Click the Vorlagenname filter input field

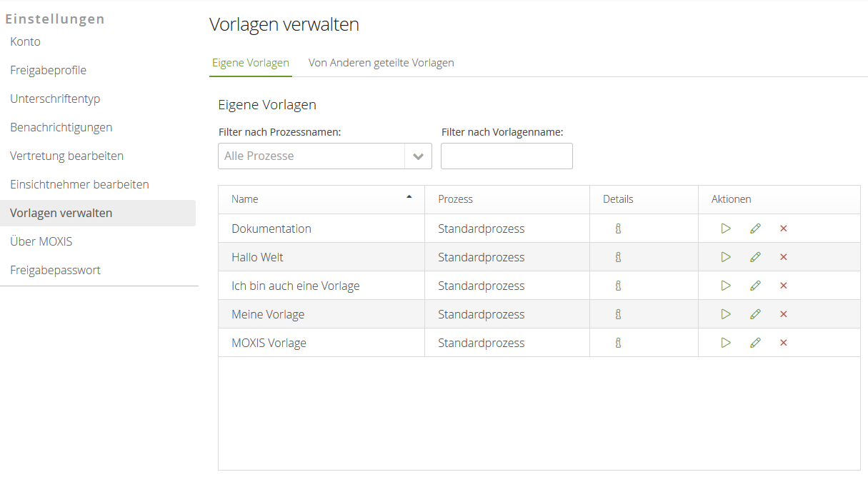[506, 156]
